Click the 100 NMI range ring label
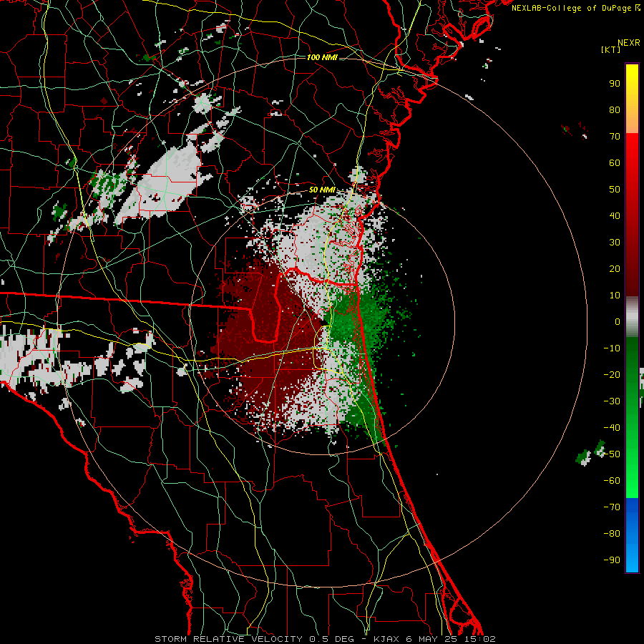This screenshot has width=644, height=644. point(322,57)
